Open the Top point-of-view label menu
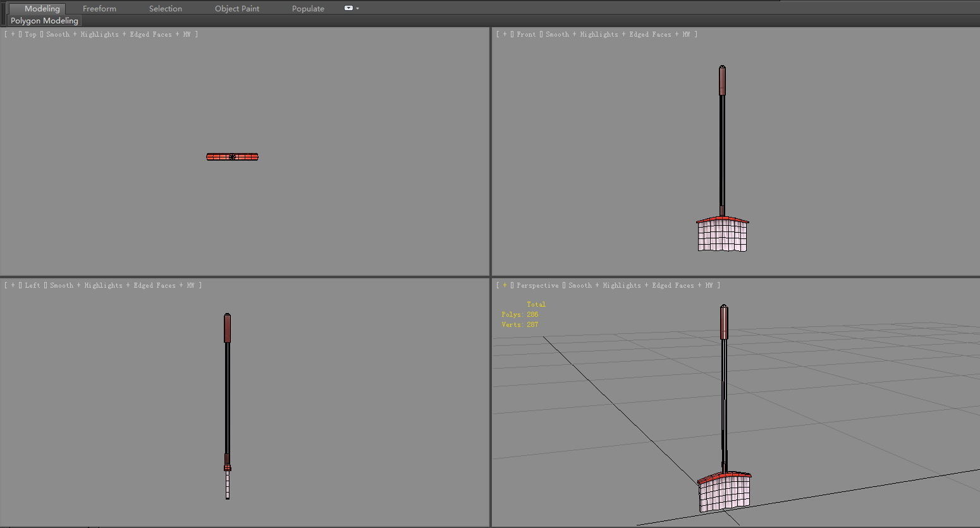Screen dimensions: 980x528 point(30,34)
